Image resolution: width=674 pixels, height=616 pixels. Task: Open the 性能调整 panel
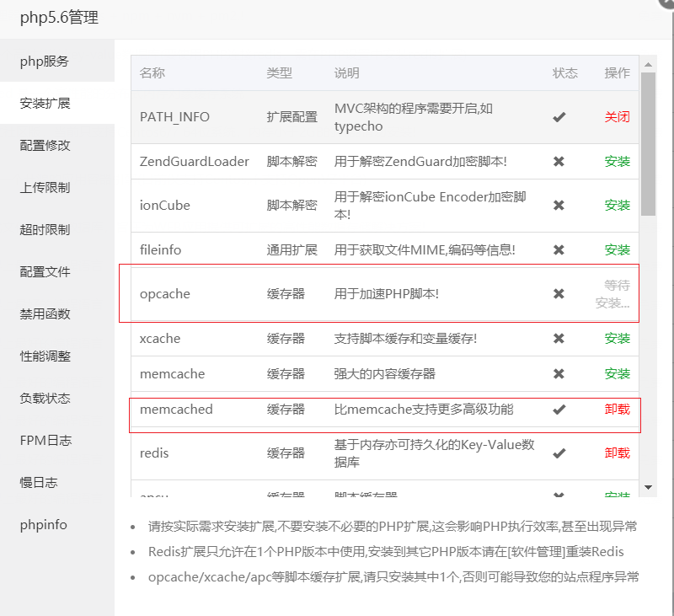(52, 356)
